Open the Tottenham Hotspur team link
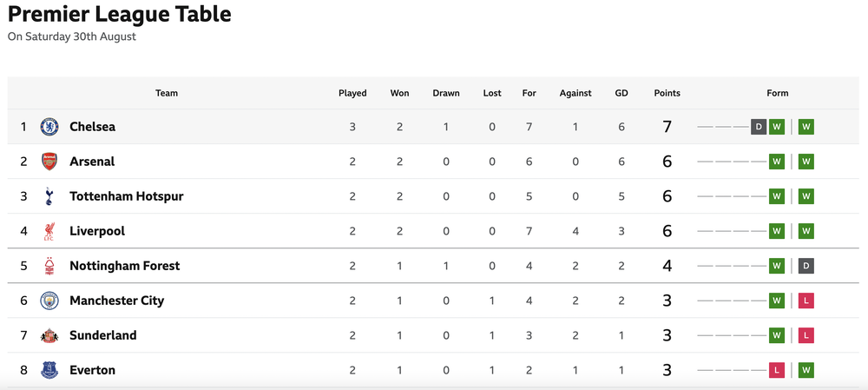Viewport: 868px width, 390px height. click(x=126, y=196)
